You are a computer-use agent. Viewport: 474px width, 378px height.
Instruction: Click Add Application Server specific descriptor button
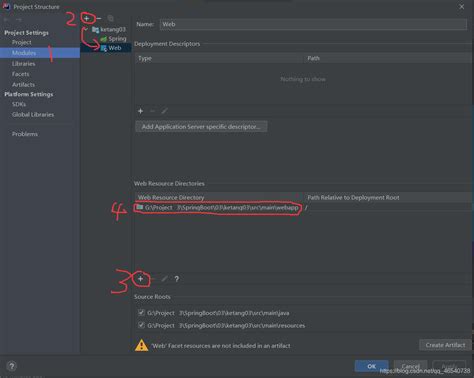201,127
